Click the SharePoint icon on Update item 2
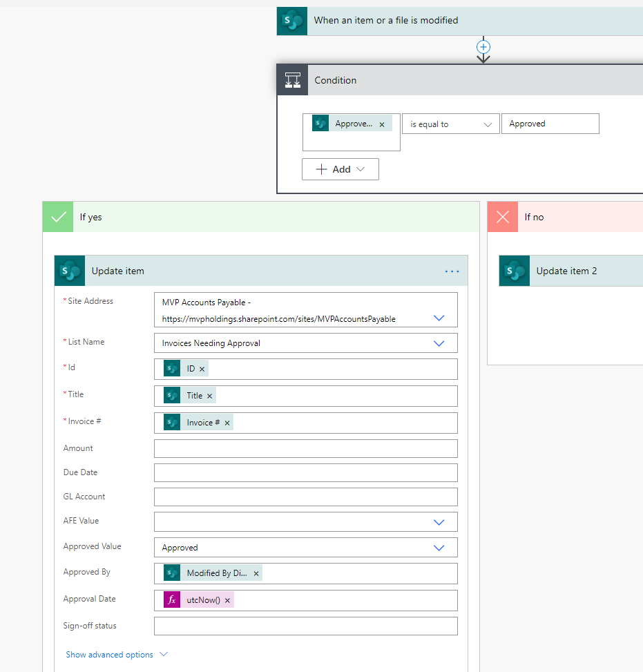643x672 pixels. click(514, 270)
